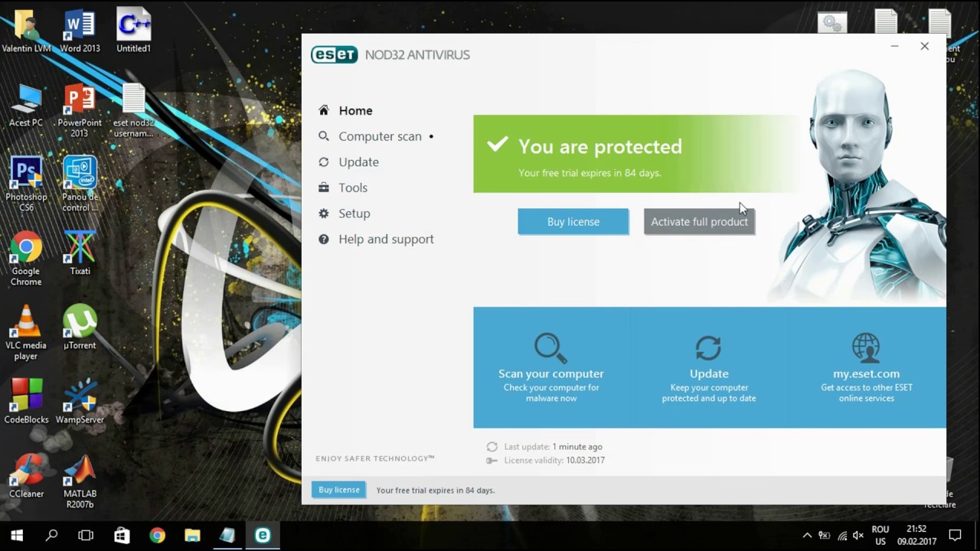This screenshot has width=980, height=551.
Task: Click the license validity key icon
Action: [492, 461]
